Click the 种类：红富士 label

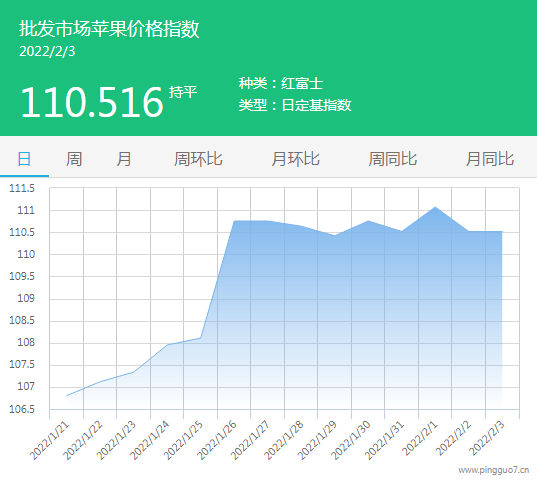point(281,83)
